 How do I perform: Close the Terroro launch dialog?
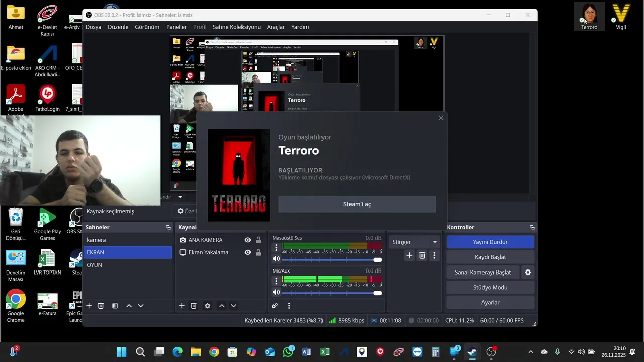point(441,118)
